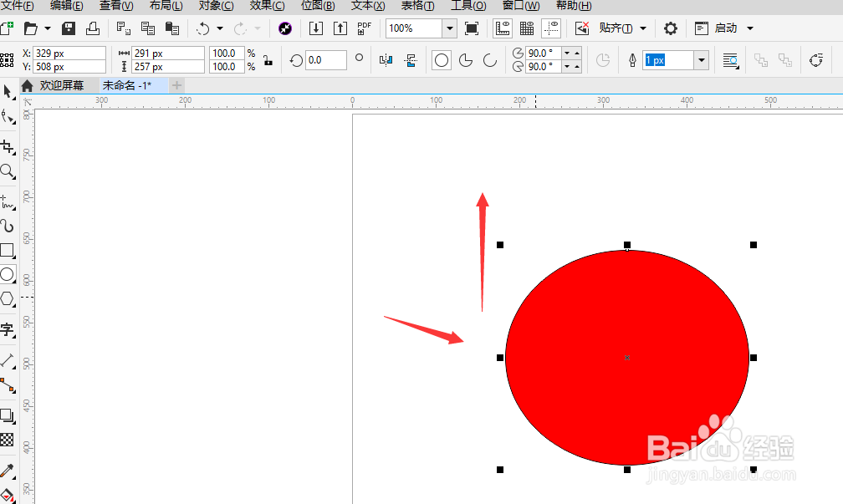The height and width of the screenshot is (504, 843).
Task: Select the Rectangle tool
Action: click(x=8, y=251)
